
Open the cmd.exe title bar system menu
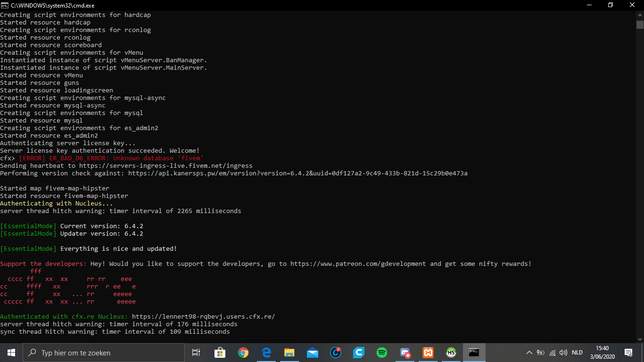pos(5,5)
